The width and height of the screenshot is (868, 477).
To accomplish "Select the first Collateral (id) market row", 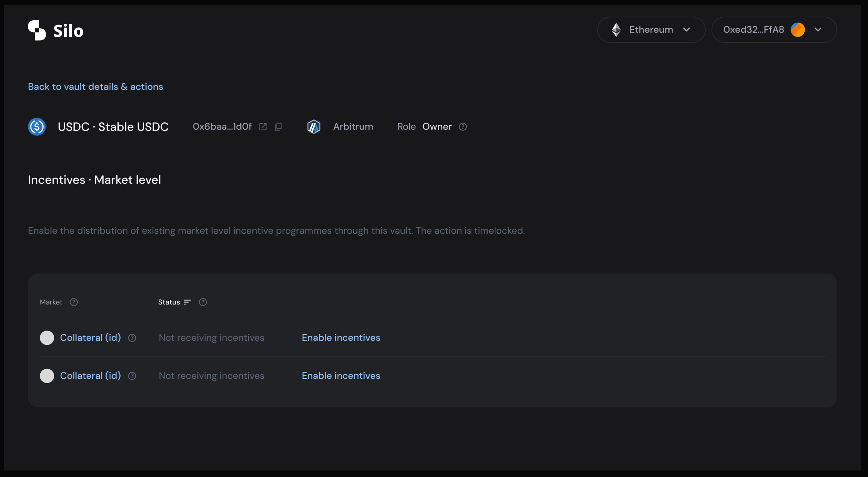I will pos(90,338).
